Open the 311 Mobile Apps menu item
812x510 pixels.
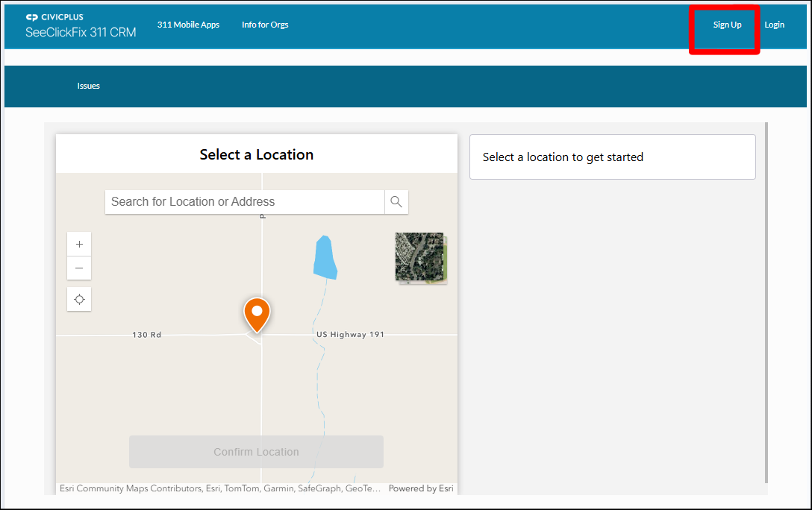(189, 25)
